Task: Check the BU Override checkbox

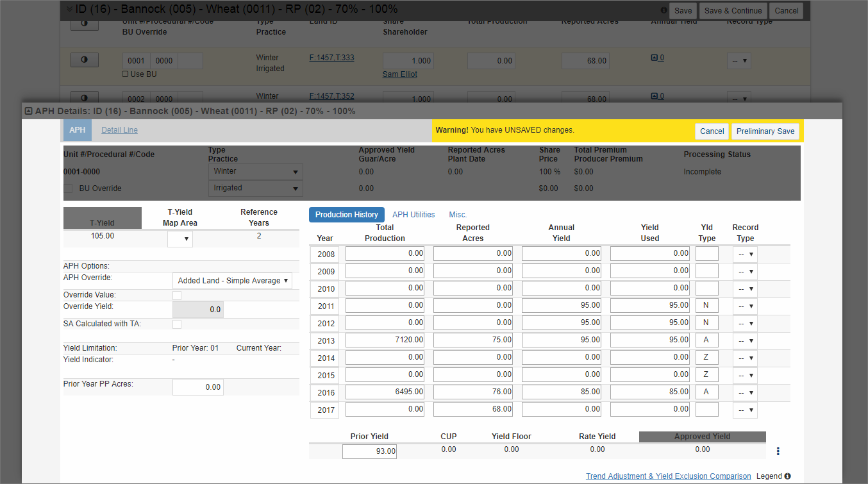Action: pos(68,188)
